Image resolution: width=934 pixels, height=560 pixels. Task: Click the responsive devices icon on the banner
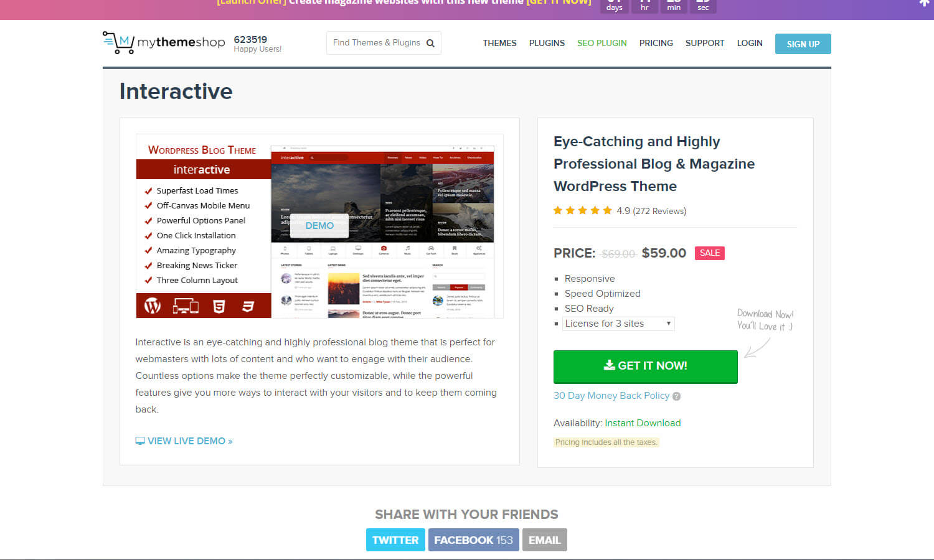187,306
